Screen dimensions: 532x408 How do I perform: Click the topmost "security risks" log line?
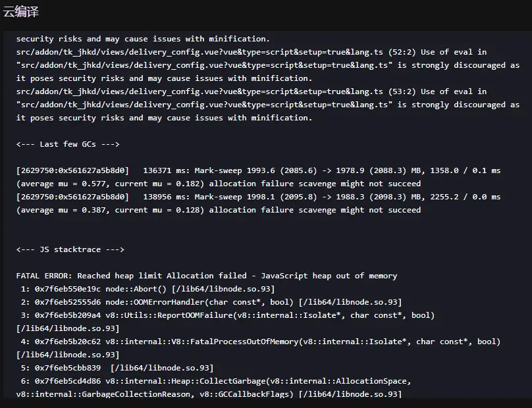coord(143,39)
